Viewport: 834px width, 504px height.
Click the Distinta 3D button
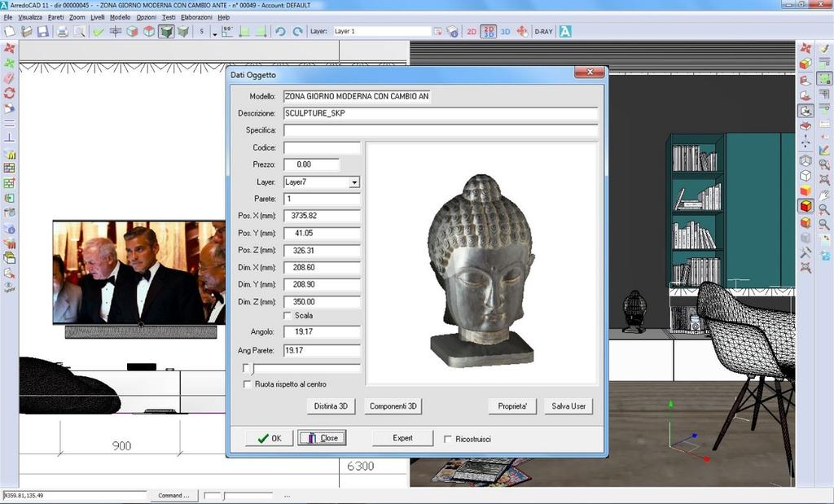[x=331, y=406]
